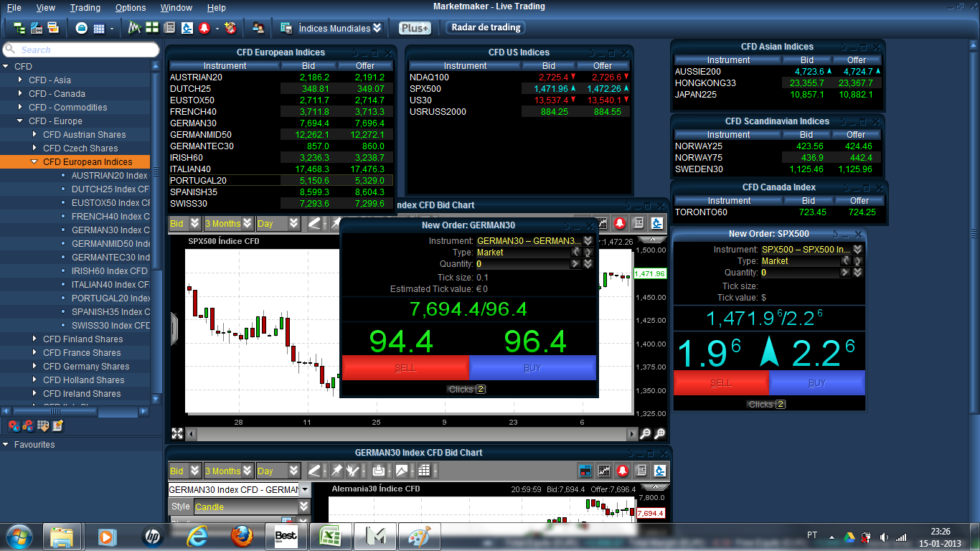Open the Window menu
The image size is (980, 551).
176,8
